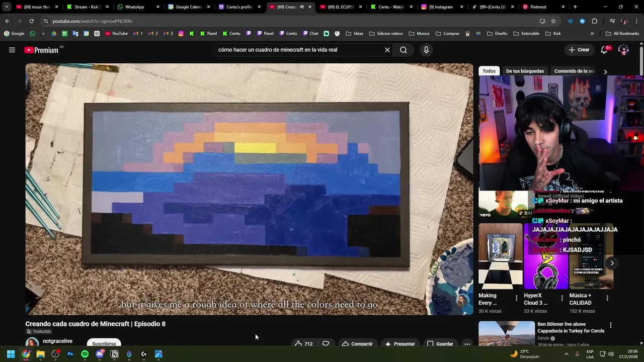Open the Edicion videos bookmark folder
This screenshot has height=362, width=644.
click(386, 34)
